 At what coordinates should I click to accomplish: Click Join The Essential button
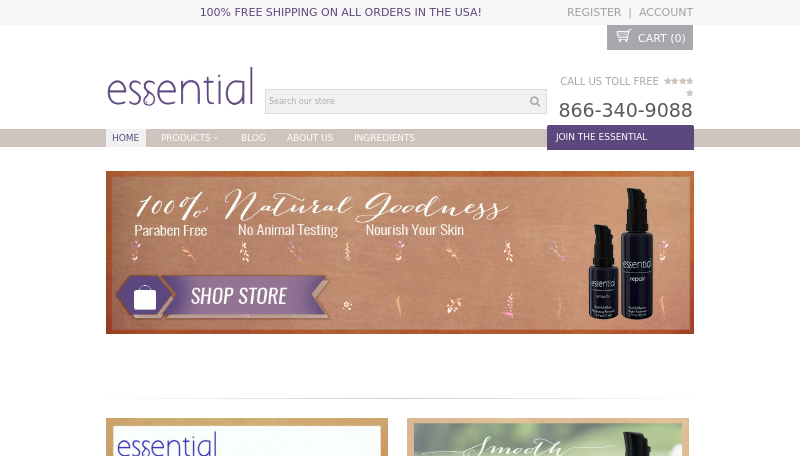(620, 137)
